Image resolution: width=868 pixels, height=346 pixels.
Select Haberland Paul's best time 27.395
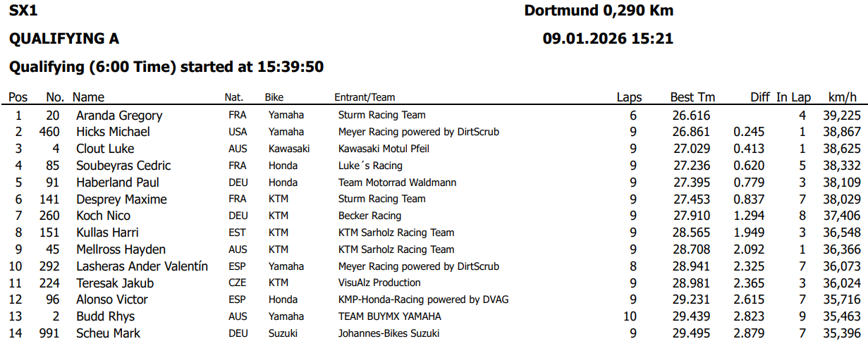[692, 183]
